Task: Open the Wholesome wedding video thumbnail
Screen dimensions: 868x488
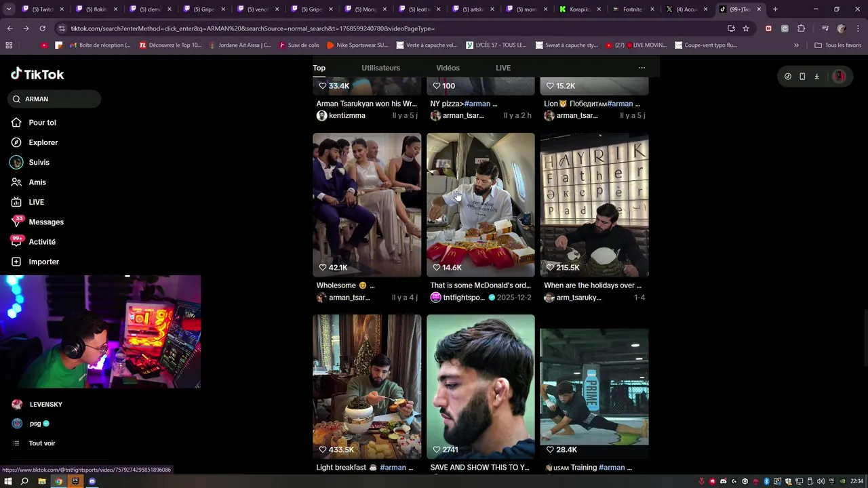Action: coord(367,205)
